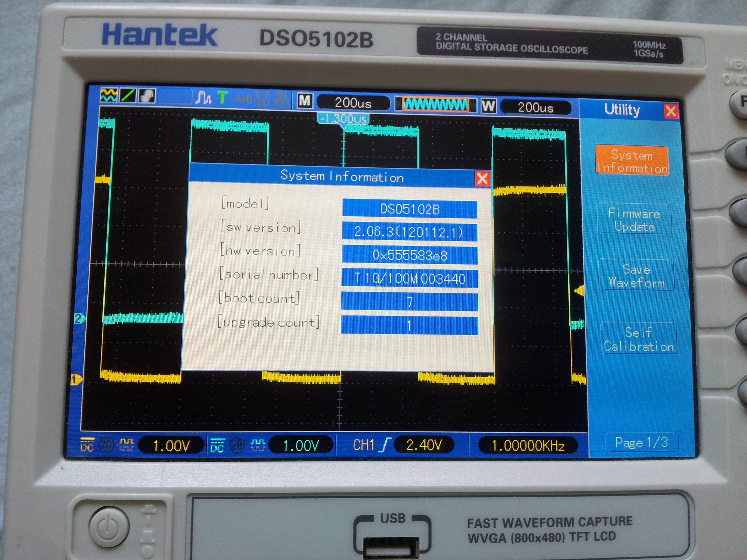Tap the M main timebase label

pos(305,101)
